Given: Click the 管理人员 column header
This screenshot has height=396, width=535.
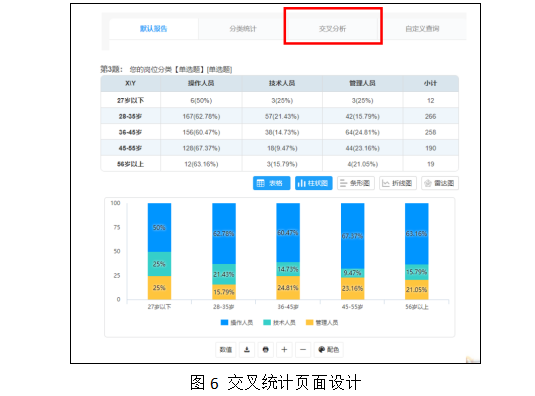Looking at the screenshot, I should 362,84.
